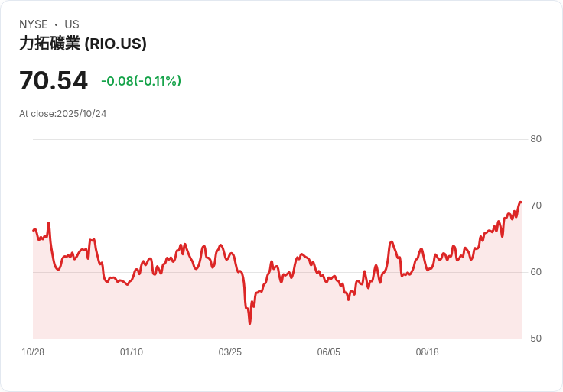Screen dimensions: 563x392
Task: Select the 01/10 date on the x-axis
Action: (x=132, y=352)
